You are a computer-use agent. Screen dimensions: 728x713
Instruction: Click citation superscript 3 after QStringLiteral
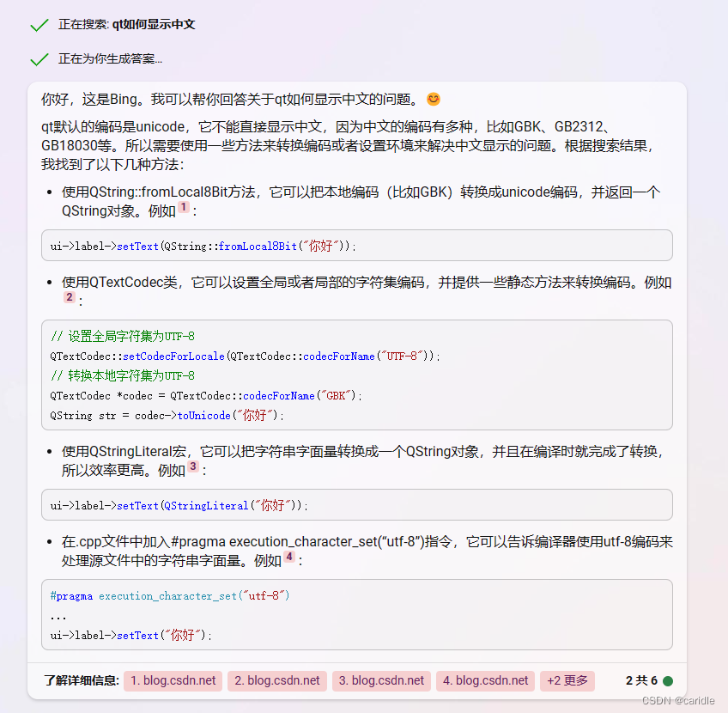[194, 466]
